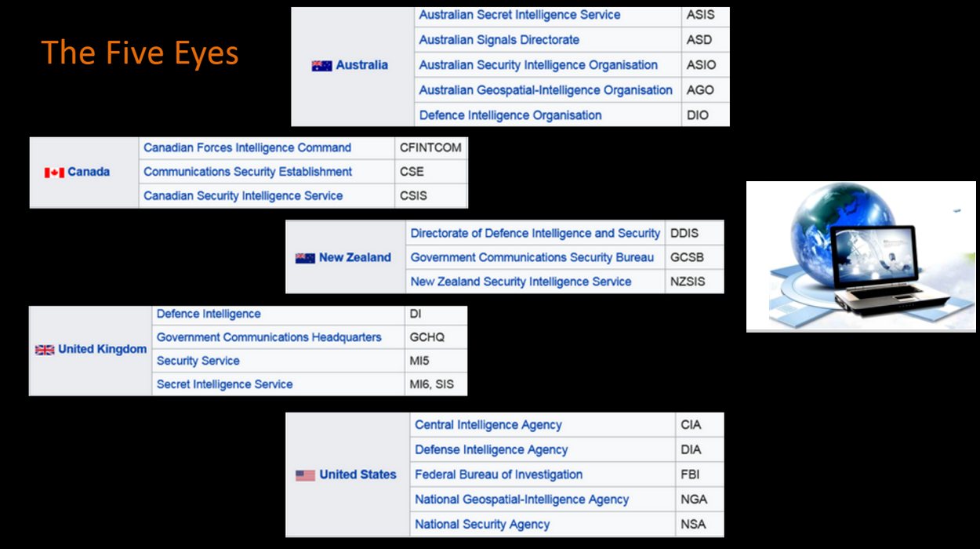The image size is (980, 549).
Task: Open Australian Security Intelligence Organisation link
Action: [539, 65]
